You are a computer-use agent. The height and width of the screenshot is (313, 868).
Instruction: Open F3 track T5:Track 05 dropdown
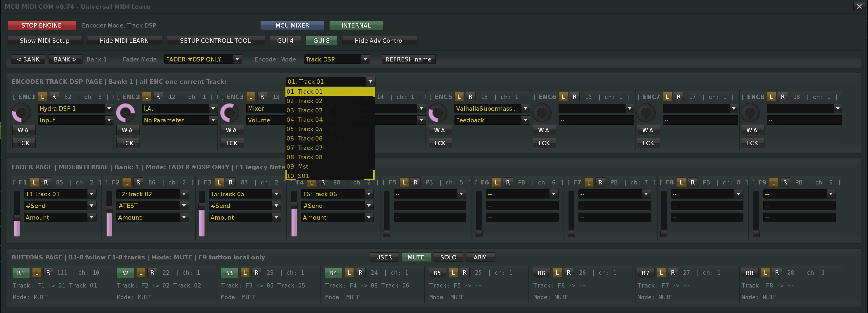pyautogui.click(x=245, y=194)
